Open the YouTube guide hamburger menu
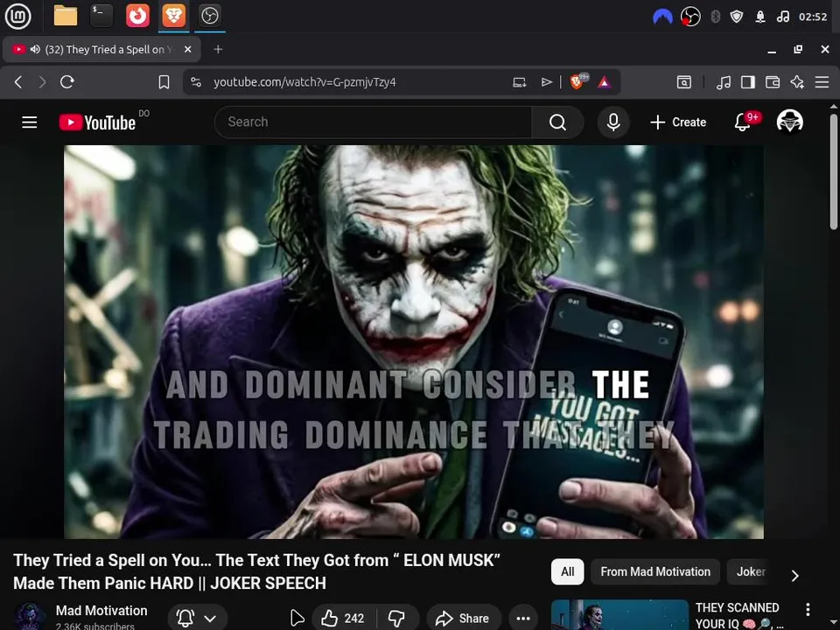 [30, 122]
